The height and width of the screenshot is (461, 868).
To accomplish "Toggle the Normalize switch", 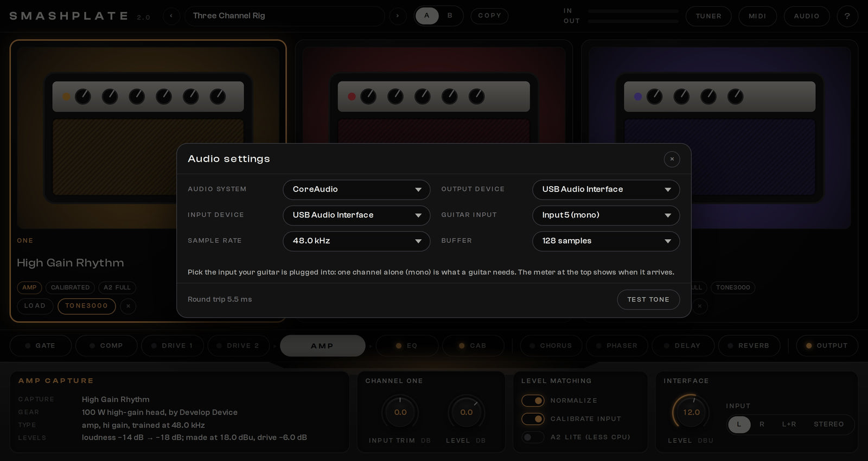I will pos(533,400).
